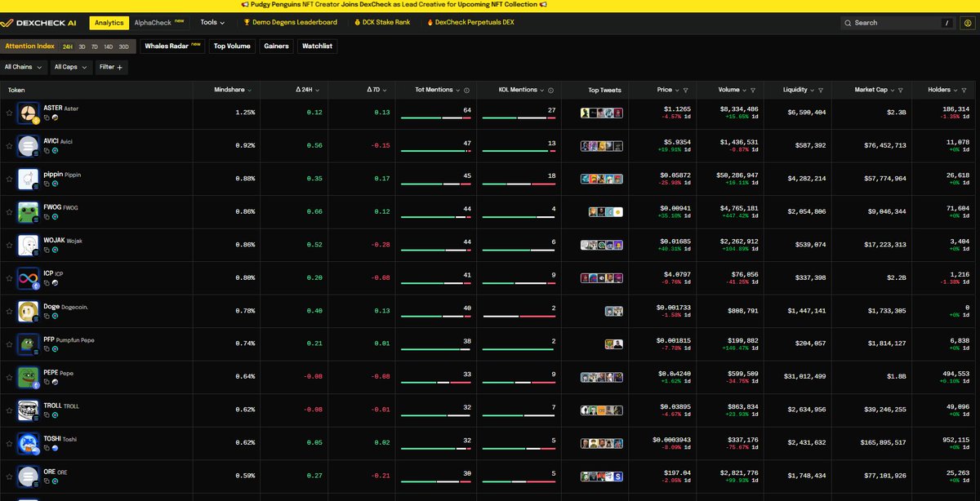
Task: Switch to the Analytics tab
Action: pos(109,23)
